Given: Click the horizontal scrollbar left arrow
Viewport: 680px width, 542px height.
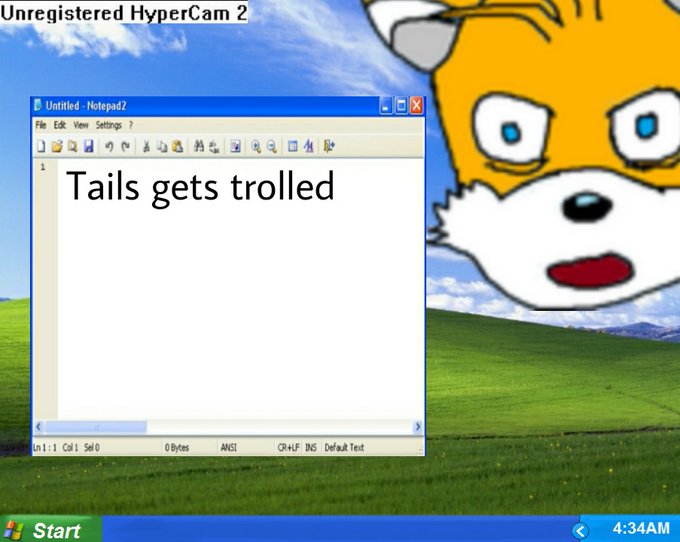Looking at the screenshot, I should (x=39, y=427).
